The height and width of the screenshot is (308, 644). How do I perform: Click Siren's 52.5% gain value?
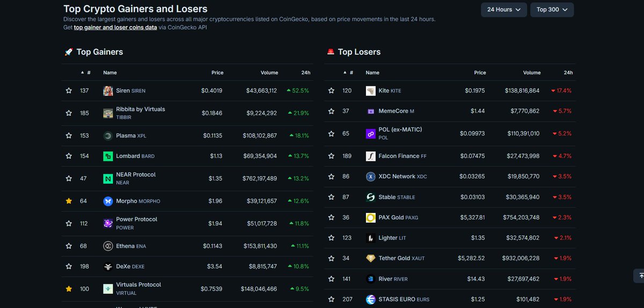(x=298, y=91)
